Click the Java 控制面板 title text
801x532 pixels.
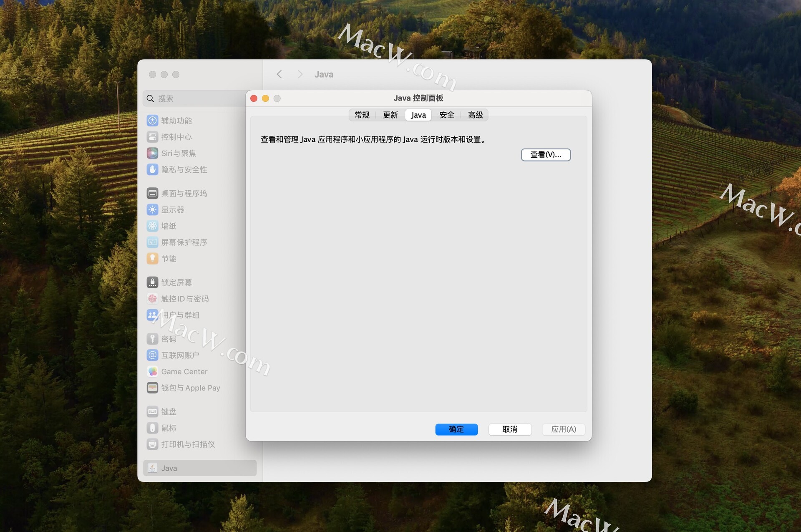pos(418,98)
